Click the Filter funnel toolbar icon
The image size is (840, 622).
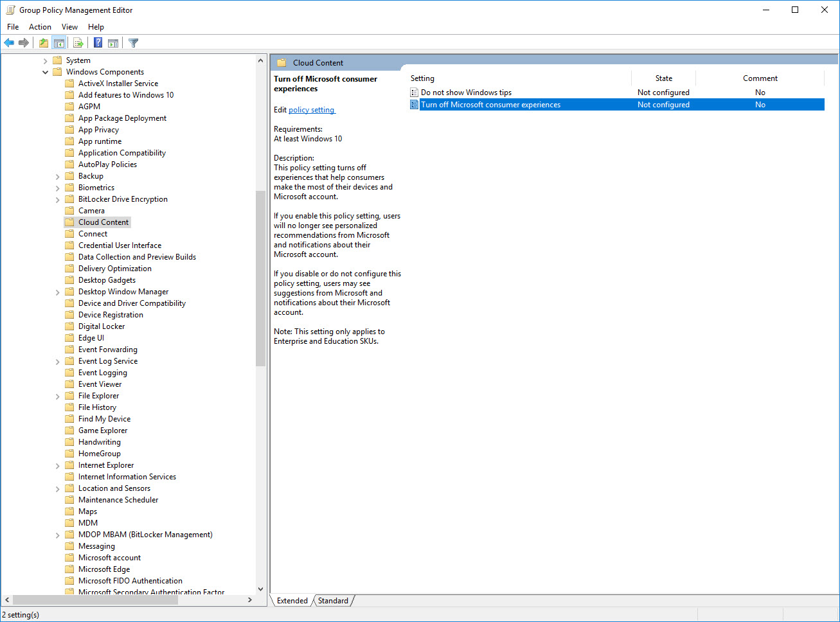click(134, 43)
